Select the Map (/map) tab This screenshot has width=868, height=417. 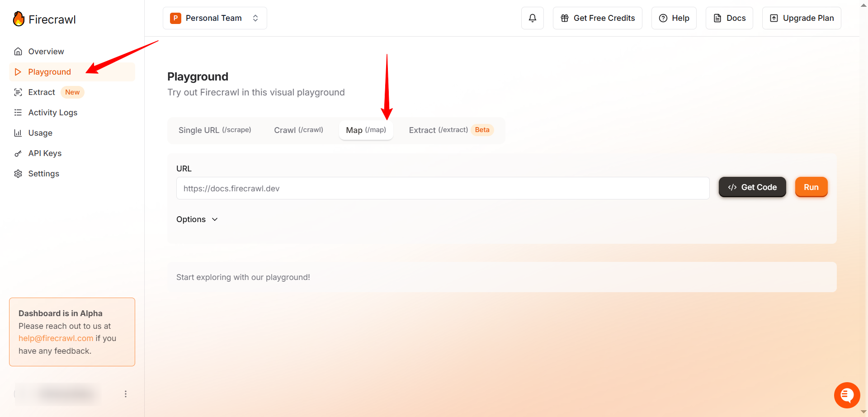(x=366, y=130)
